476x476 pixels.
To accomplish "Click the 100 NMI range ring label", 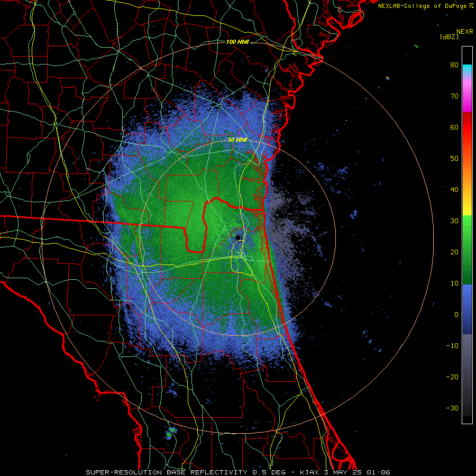I will pos(237,42).
